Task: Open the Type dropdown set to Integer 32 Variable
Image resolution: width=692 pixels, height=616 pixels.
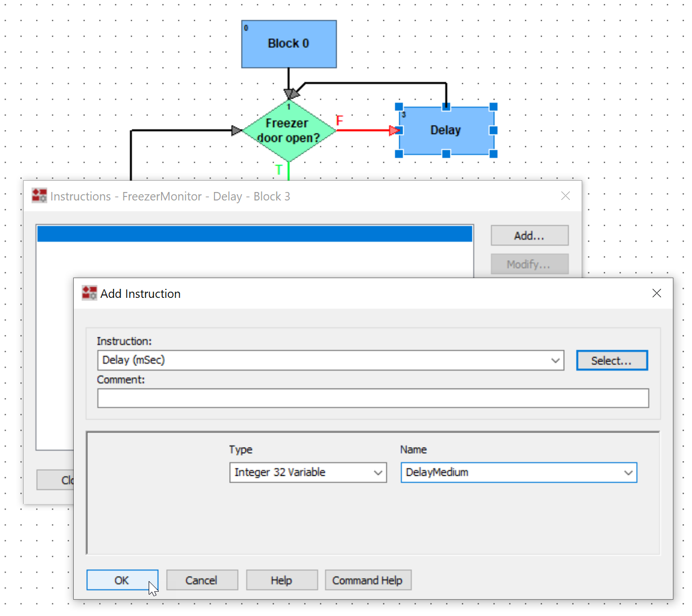Action: point(378,472)
